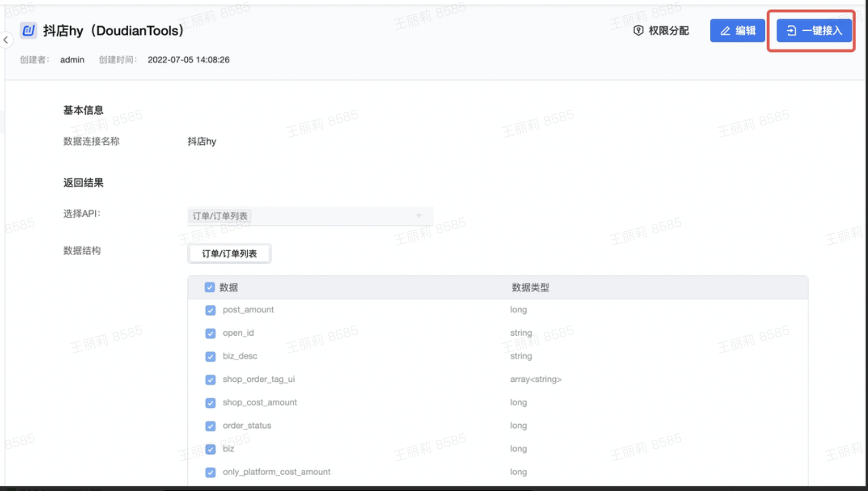Image resolution: width=868 pixels, height=491 pixels.
Task: Click the only_platform_cost_amount field name
Action: point(276,472)
